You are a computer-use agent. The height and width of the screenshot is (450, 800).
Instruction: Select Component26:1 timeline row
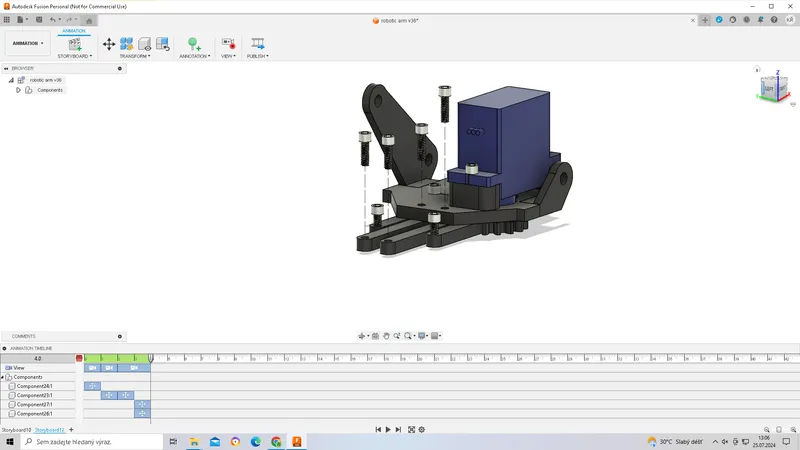click(38, 414)
